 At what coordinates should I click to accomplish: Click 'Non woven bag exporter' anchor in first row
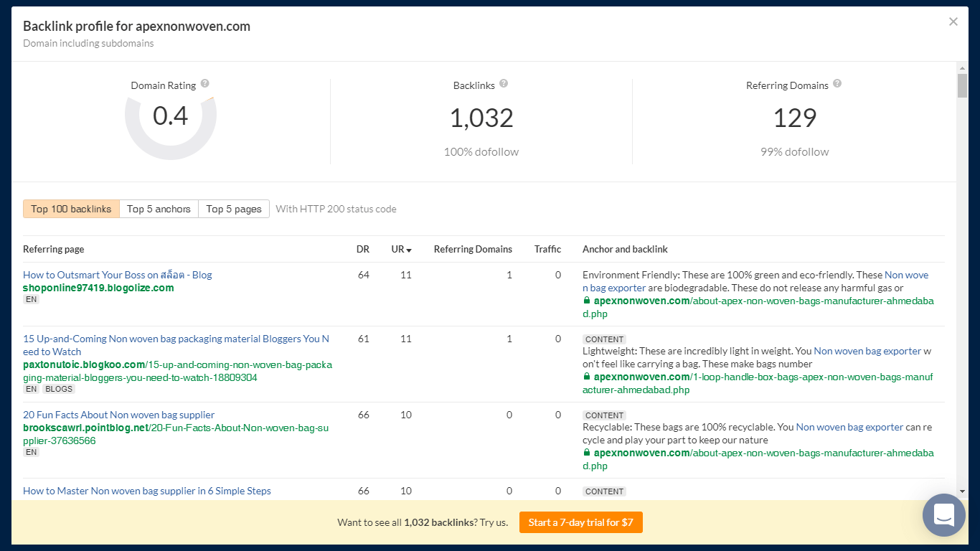point(755,281)
